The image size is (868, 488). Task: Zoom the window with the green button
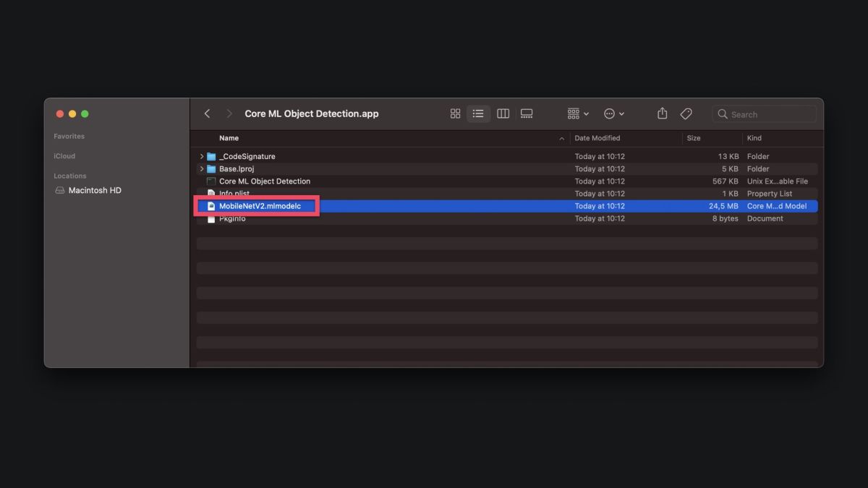click(85, 114)
